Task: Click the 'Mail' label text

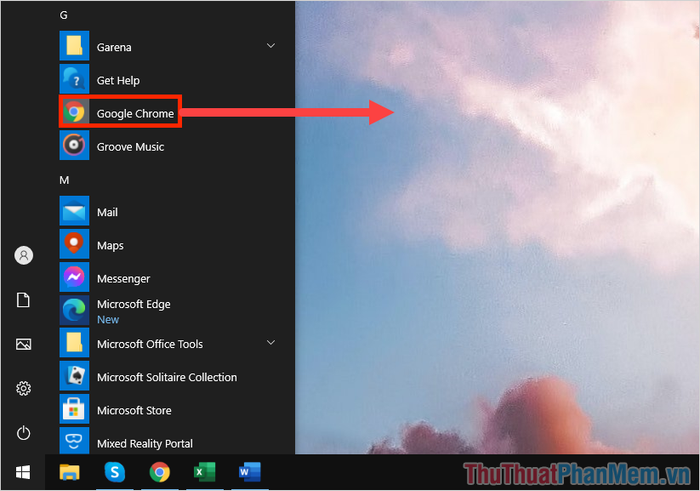Action: 108,212
